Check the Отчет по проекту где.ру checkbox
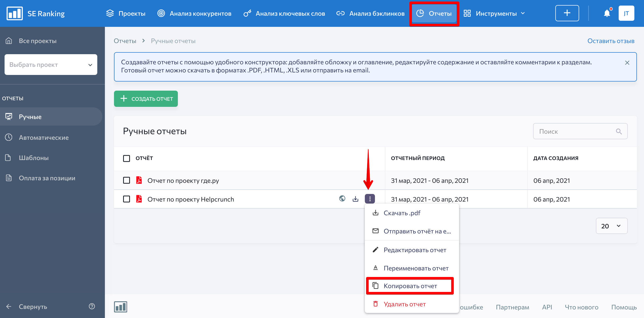Screen dimensions: 644x318 tap(126, 180)
